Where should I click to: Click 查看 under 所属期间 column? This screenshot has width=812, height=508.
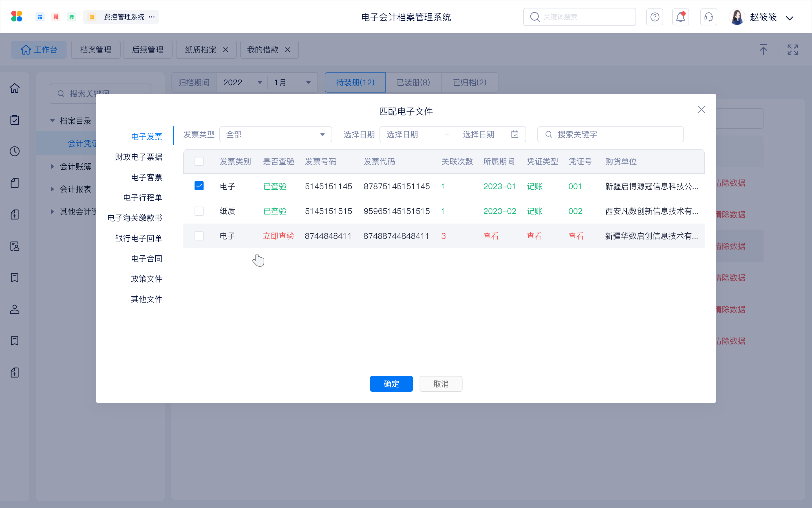tap(491, 236)
